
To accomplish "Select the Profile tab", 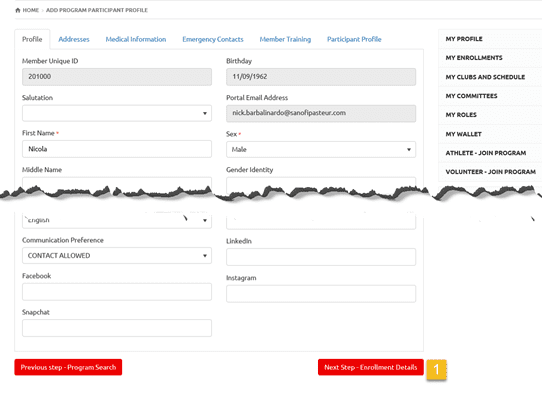I will coord(32,39).
